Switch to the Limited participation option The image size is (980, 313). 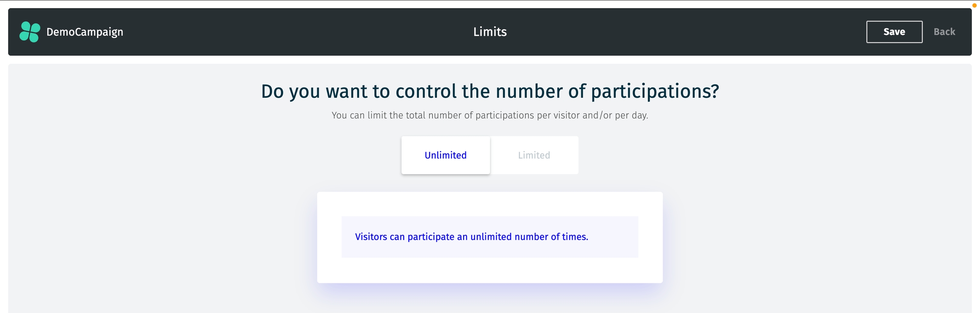[x=534, y=155]
